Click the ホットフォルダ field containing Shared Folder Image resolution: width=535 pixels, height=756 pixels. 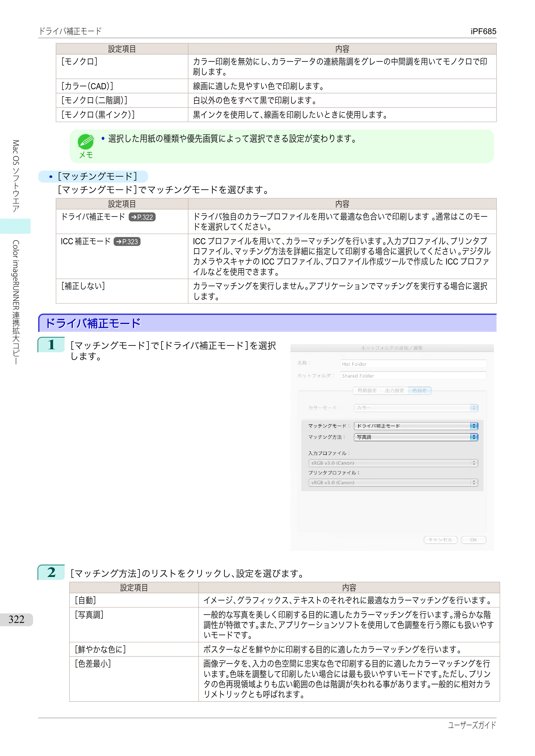pos(413,376)
